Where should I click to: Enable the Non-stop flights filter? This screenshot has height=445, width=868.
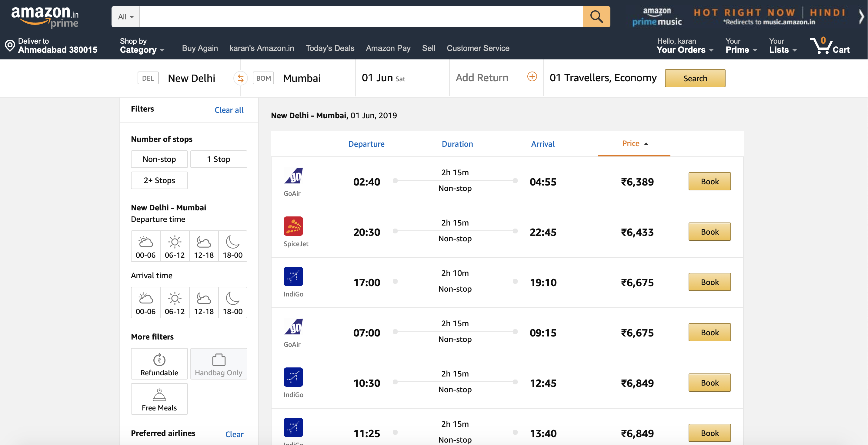point(159,159)
